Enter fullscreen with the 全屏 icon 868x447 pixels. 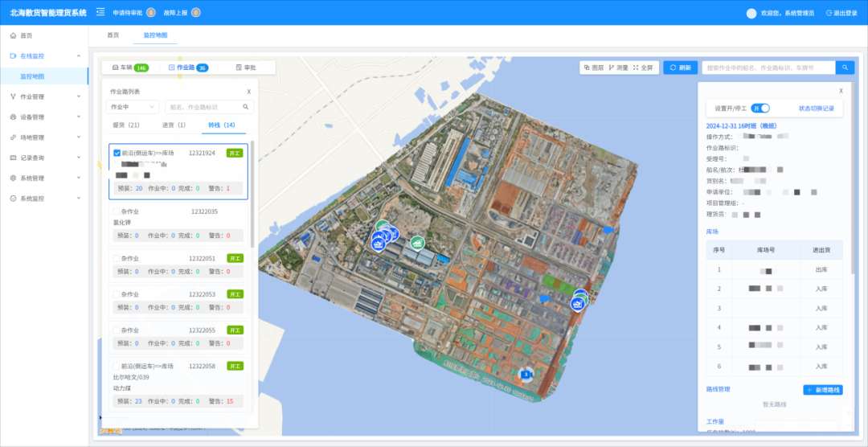coord(636,68)
